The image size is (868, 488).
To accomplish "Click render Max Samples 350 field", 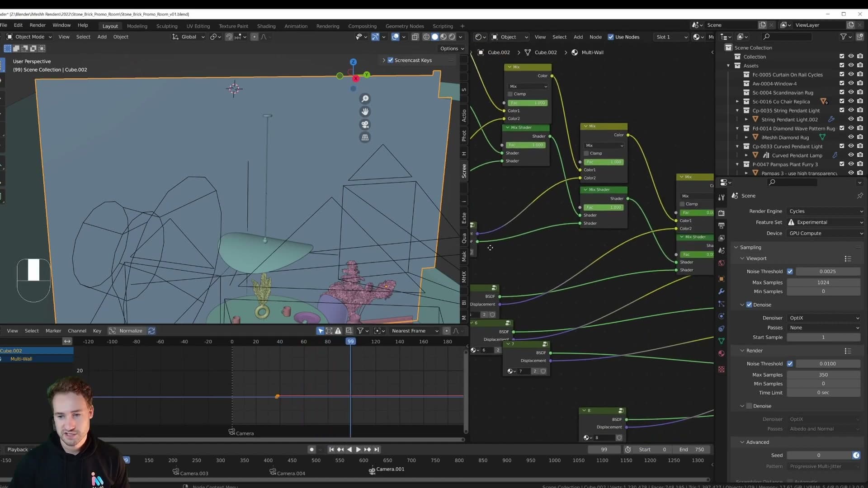I will 823,375.
